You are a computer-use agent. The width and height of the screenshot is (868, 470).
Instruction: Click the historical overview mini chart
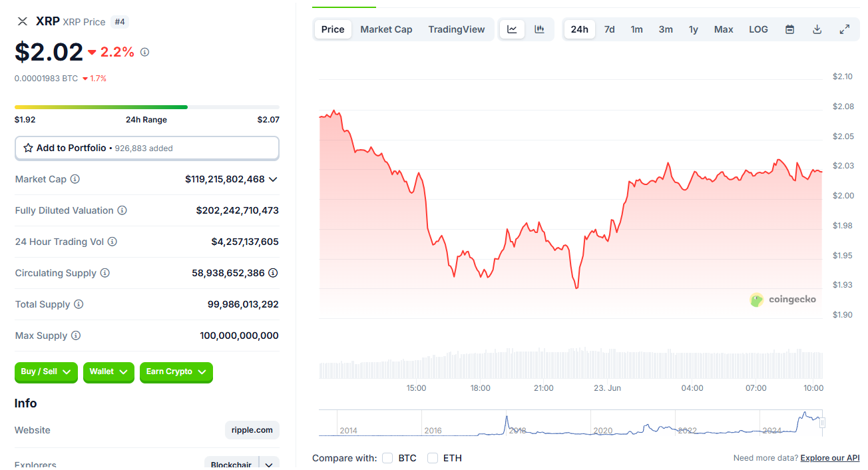(x=570, y=423)
